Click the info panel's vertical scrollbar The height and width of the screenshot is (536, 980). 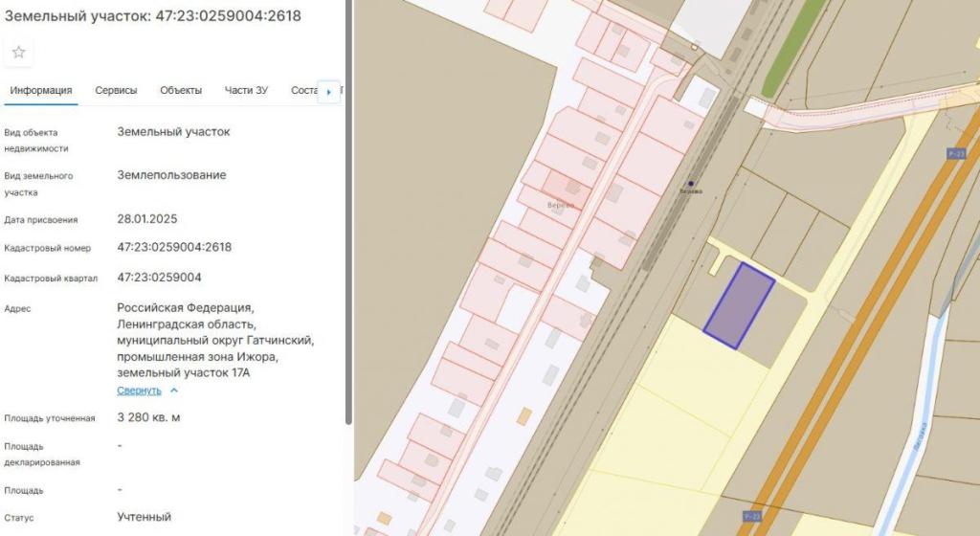[348, 239]
